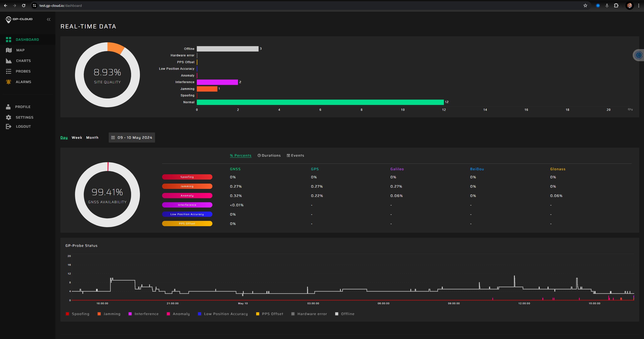The height and width of the screenshot is (339, 644).
Task: Collapse the sidebar with double chevron
Action: click(x=49, y=19)
